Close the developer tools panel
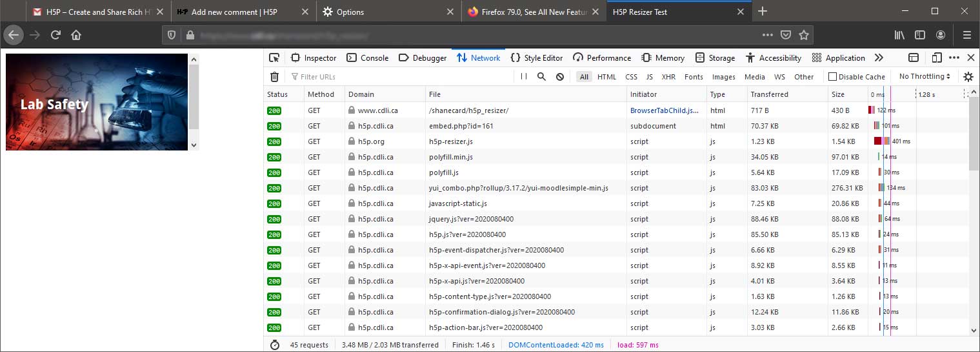 click(971, 57)
